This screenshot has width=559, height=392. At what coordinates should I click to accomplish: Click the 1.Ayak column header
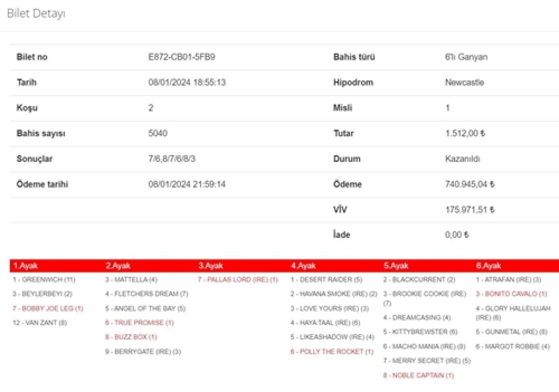pos(25,266)
